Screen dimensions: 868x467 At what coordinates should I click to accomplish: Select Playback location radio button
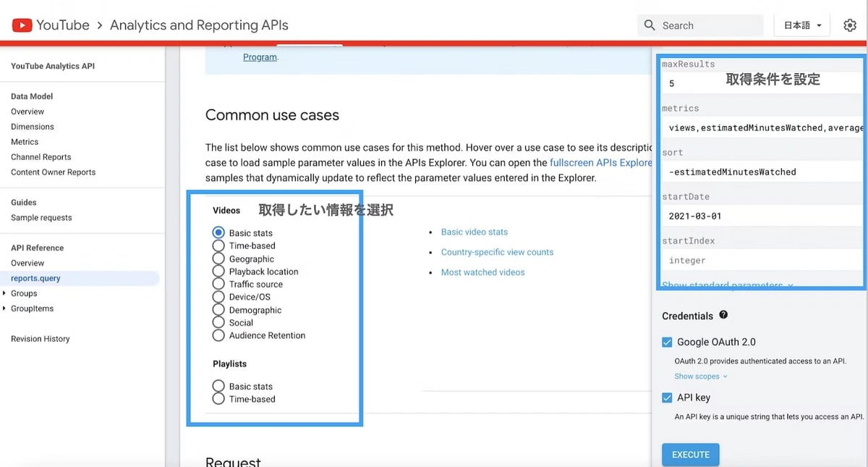pyautogui.click(x=218, y=272)
